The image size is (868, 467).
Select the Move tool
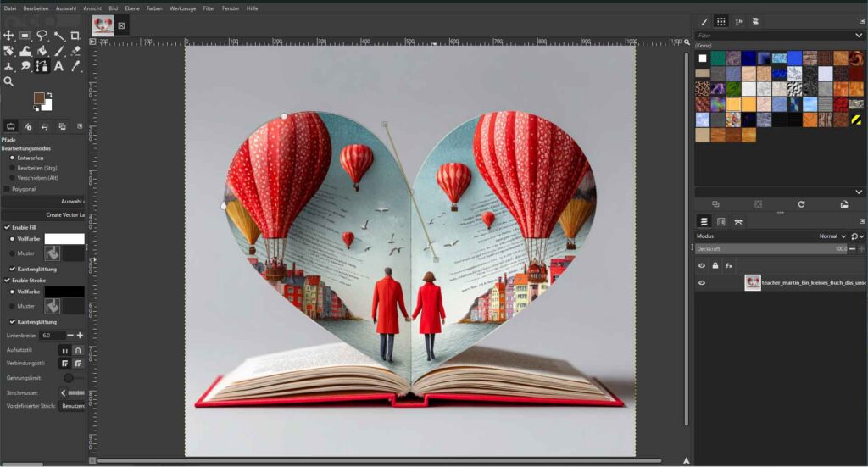(x=8, y=36)
